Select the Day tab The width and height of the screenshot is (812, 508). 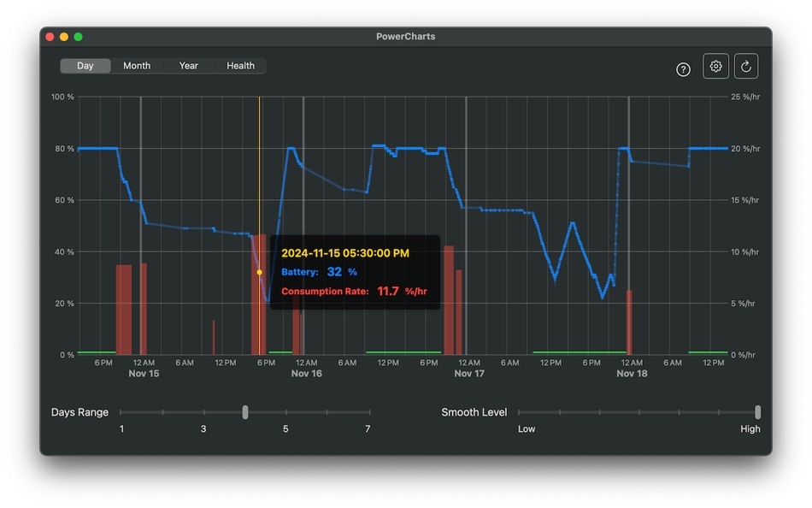(x=85, y=65)
